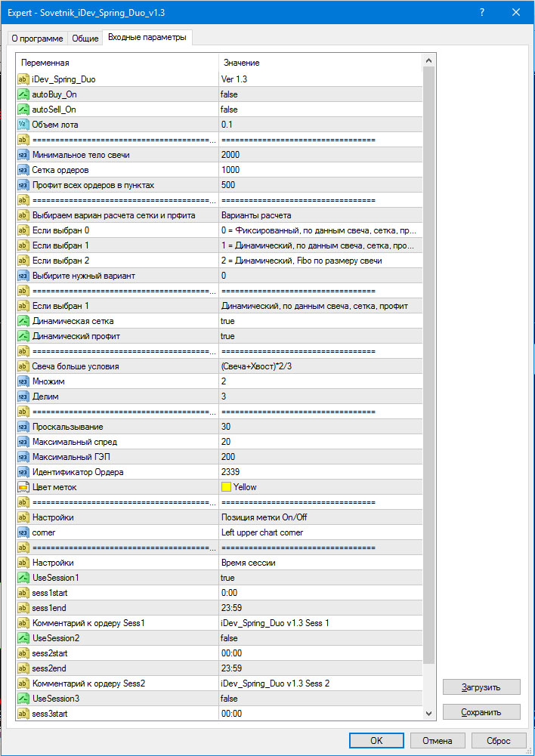Select the Время сессии value cell
Screen dimensions: 535x756
pyautogui.click(x=320, y=563)
